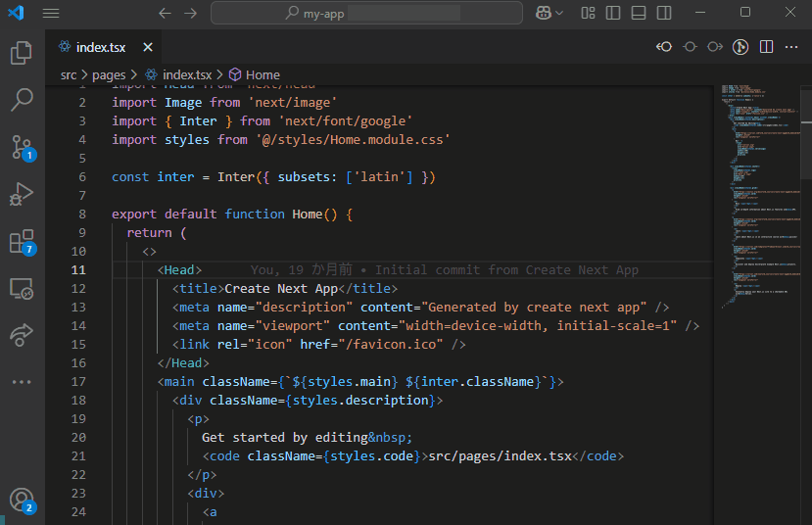
Task: Go to previous change icon in editor toolbar
Action: tap(664, 47)
